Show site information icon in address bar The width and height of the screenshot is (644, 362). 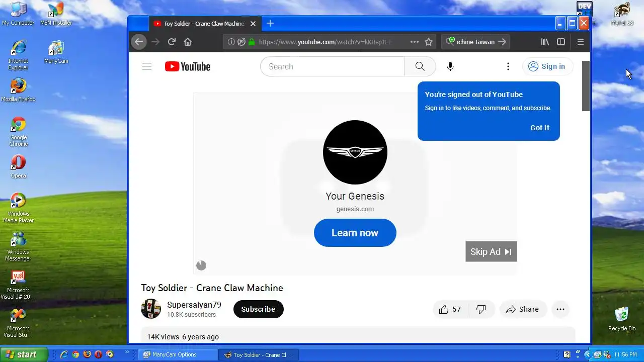[x=231, y=42]
